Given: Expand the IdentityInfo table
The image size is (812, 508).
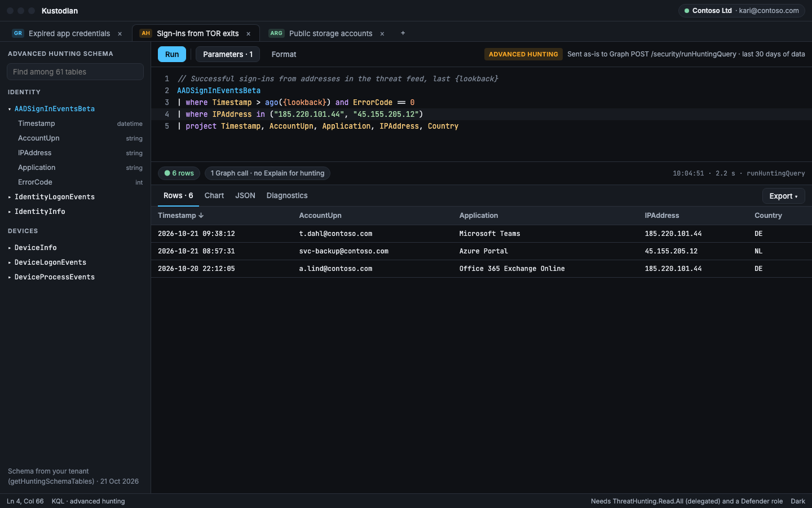Looking at the screenshot, I should tap(10, 212).
